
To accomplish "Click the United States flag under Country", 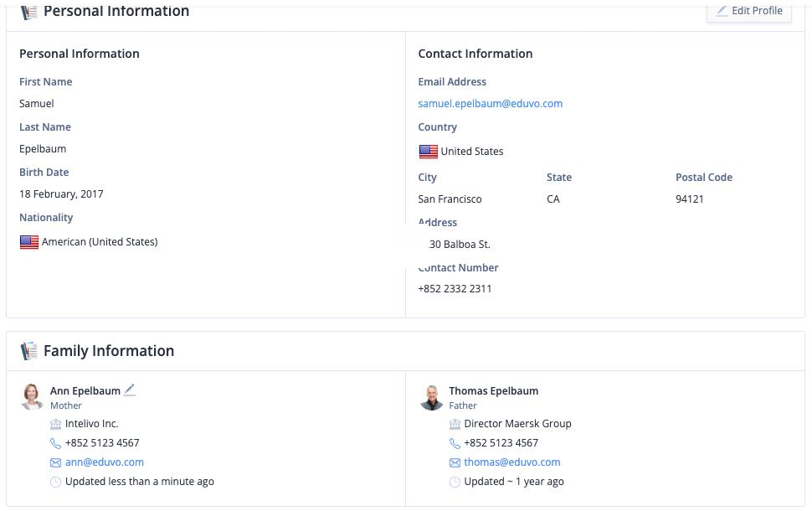I will click(429, 152).
